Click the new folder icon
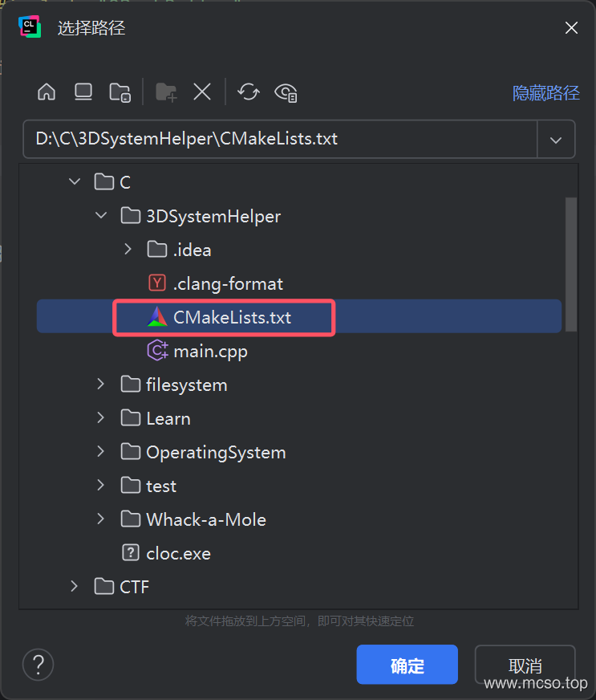The height and width of the screenshot is (700, 596). pyautogui.click(x=166, y=92)
